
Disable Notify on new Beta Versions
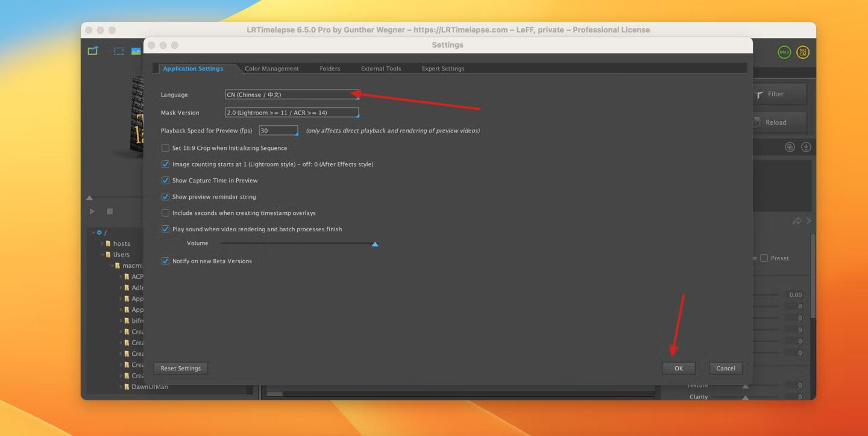tap(166, 261)
